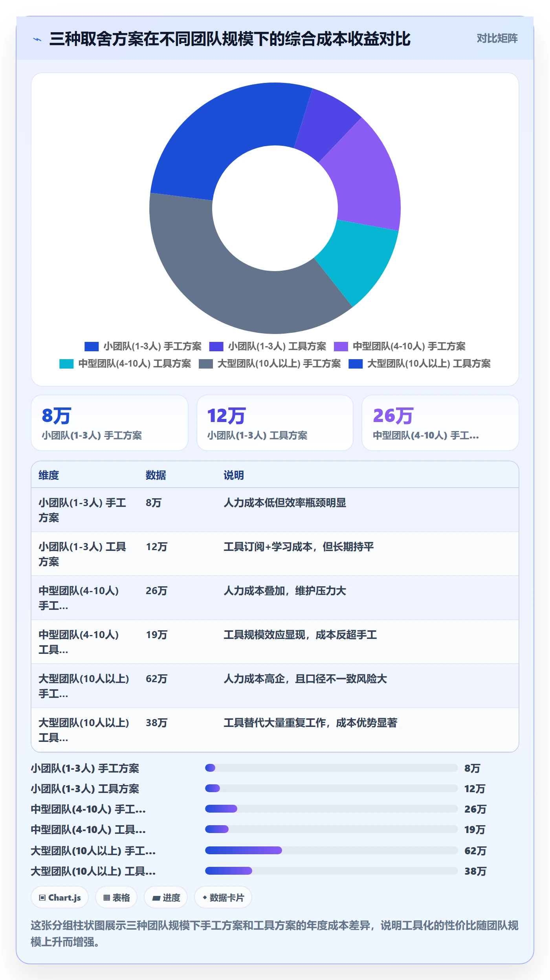Select table cell 工具规模效应显现，成本反超手工
550x980 pixels.
coord(300,635)
